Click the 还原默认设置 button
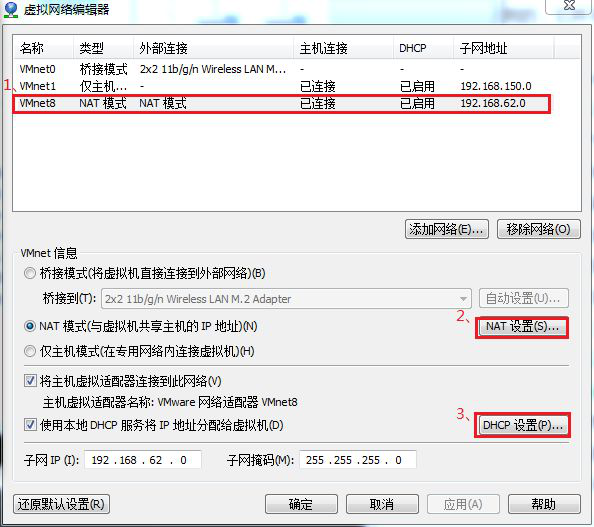The image size is (594, 527). point(61,504)
